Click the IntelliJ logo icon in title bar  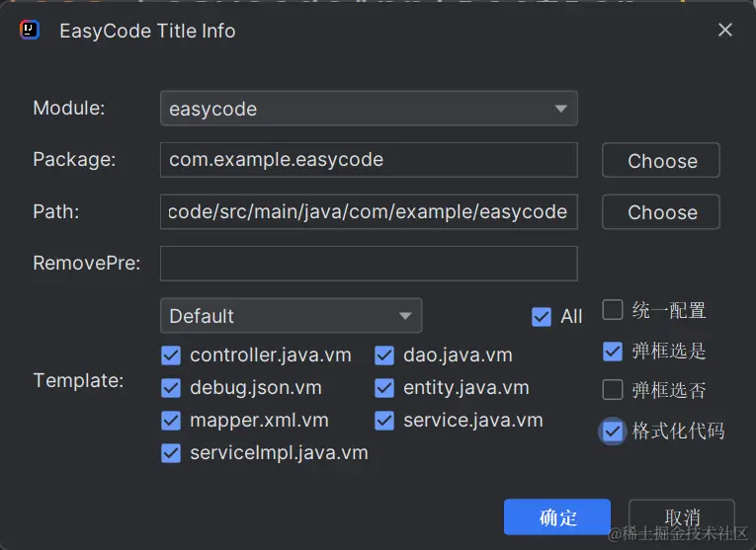click(x=30, y=31)
